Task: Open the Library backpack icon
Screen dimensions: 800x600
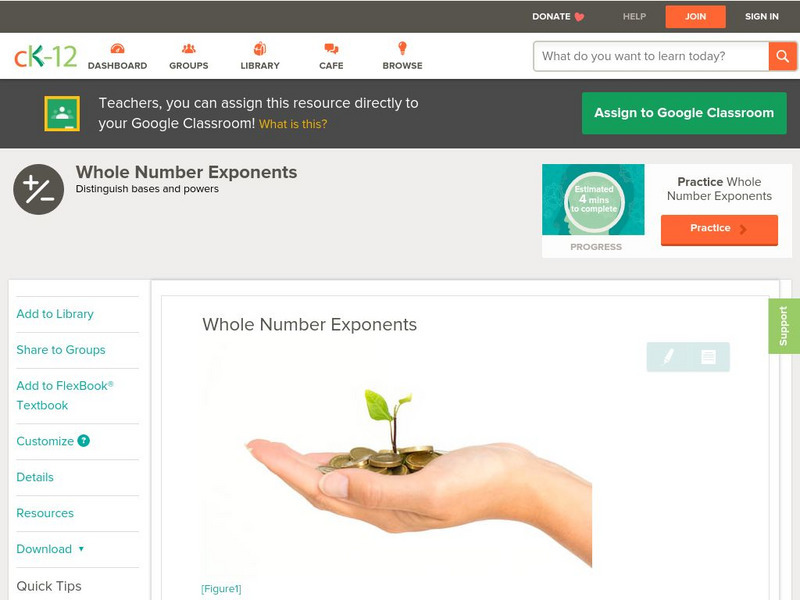Action: coord(260,48)
